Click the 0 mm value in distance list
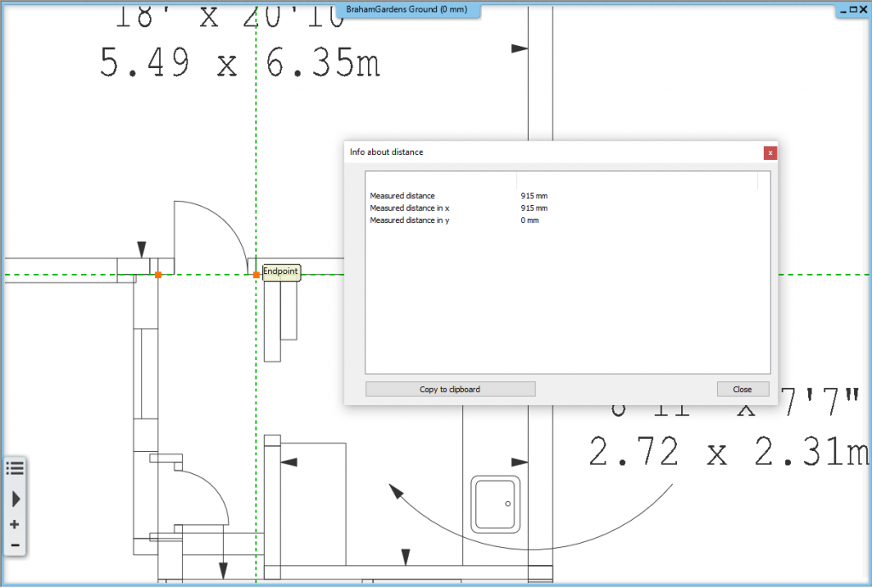872x588 pixels. click(530, 220)
